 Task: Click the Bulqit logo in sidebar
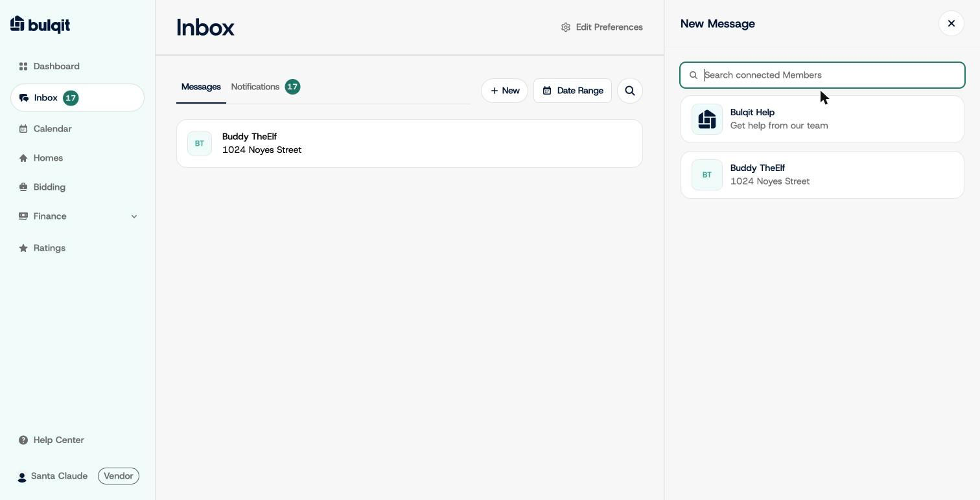[x=40, y=25]
